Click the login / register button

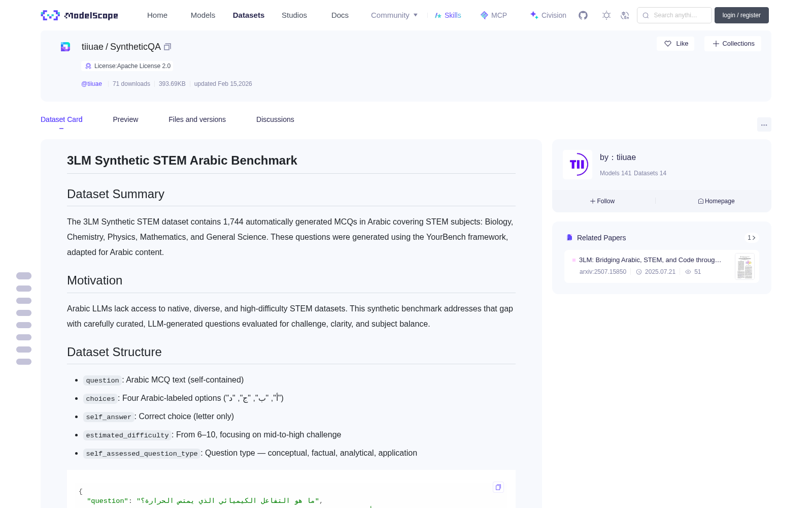click(x=741, y=15)
